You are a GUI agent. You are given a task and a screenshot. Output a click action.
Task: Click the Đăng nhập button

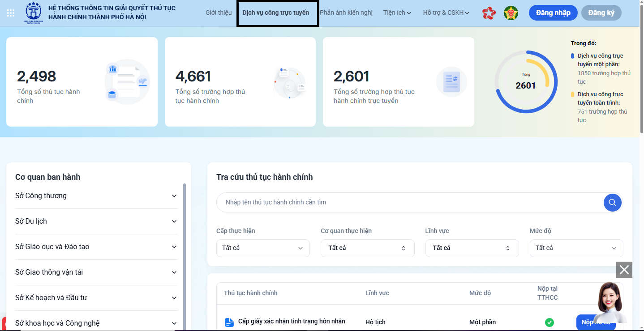(x=553, y=13)
